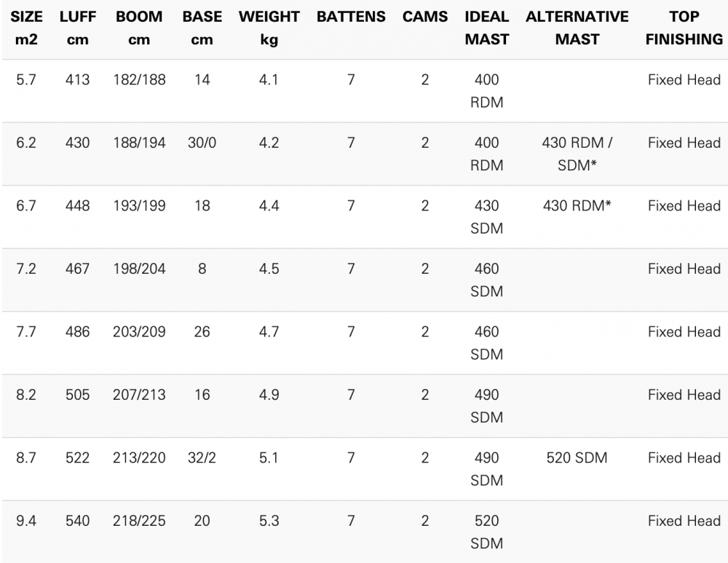The width and height of the screenshot is (728, 563).
Task: Click Fixed Head in the 7.7 row
Action: click(x=684, y=332)
